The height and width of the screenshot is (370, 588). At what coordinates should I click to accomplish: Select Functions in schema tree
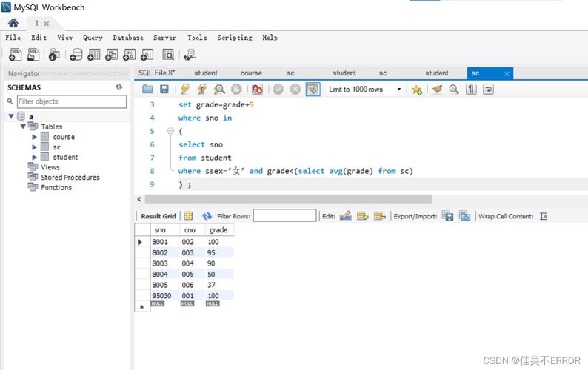pos(56,187)
